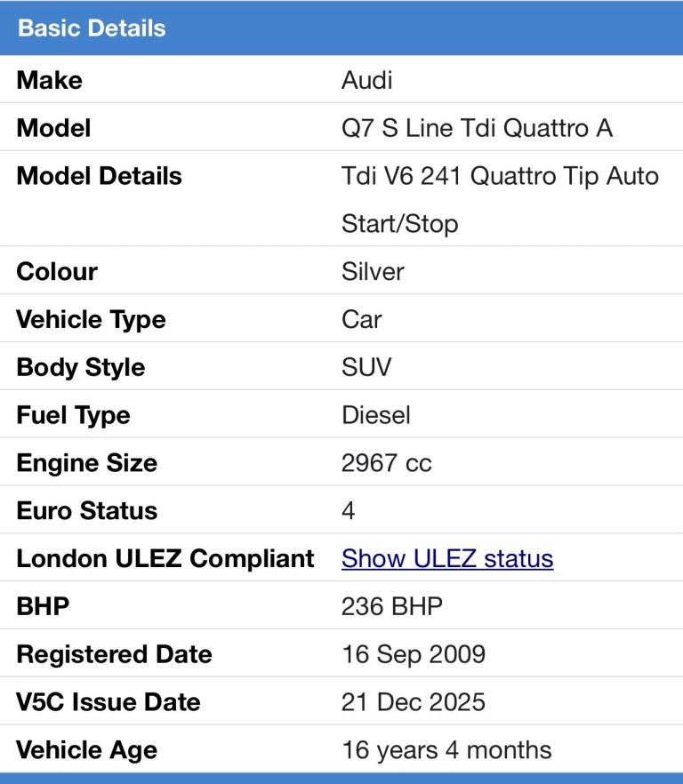Click the Show ULEZ status link

click(x=447, y=558)
